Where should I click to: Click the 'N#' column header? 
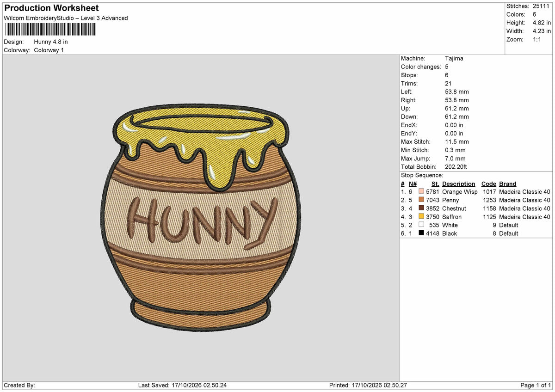click(x=413, y=184)
